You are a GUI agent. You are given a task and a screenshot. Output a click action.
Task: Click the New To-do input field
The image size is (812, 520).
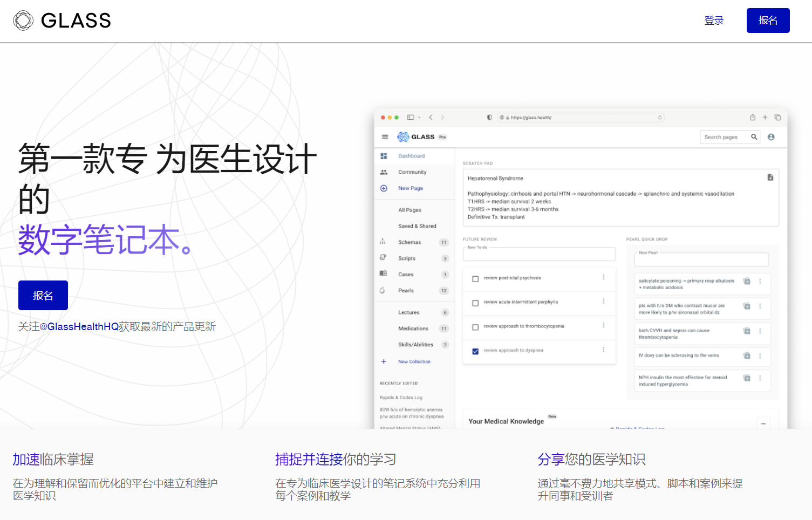539,254
